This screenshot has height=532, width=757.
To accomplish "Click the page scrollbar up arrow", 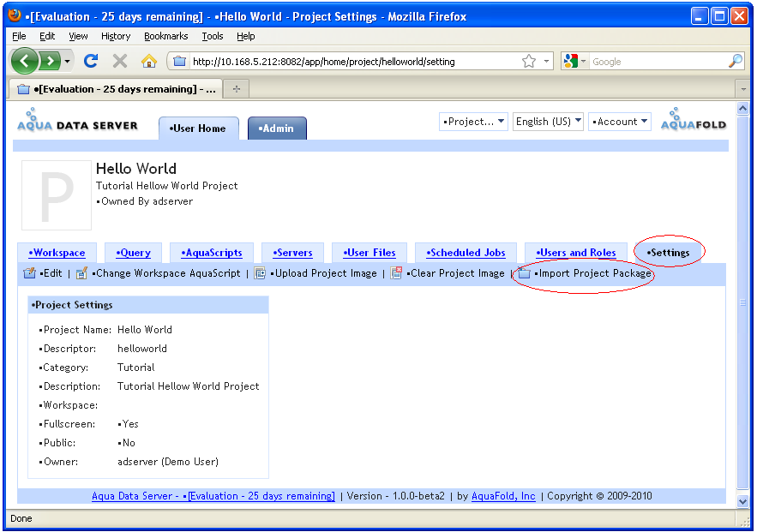I will (743, 108).
